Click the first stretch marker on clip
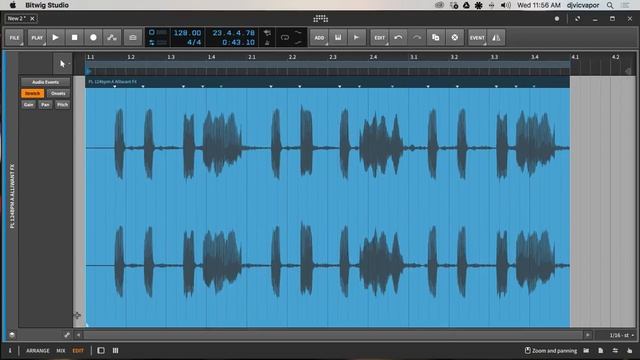The image size is (640, 360). [115, 87]
